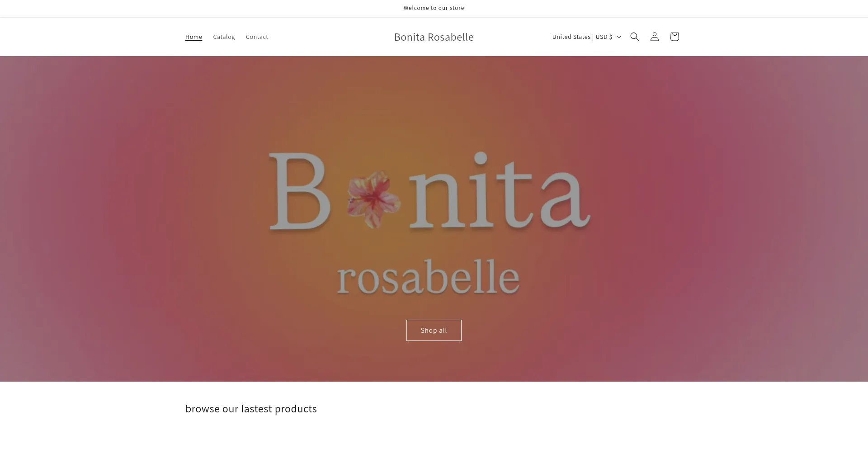Click the large letter 'B' in the banner
This screenshot has height=449, width=868.
point(298,192)
